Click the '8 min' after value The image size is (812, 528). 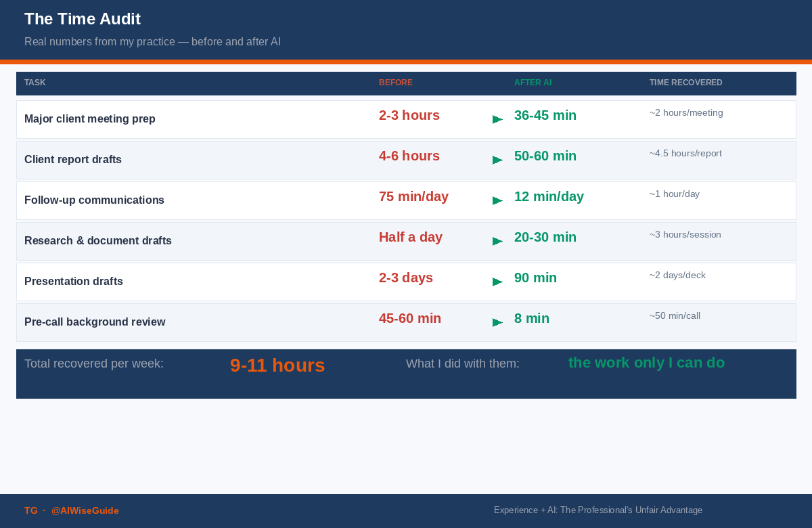click(x=532, y=319)
